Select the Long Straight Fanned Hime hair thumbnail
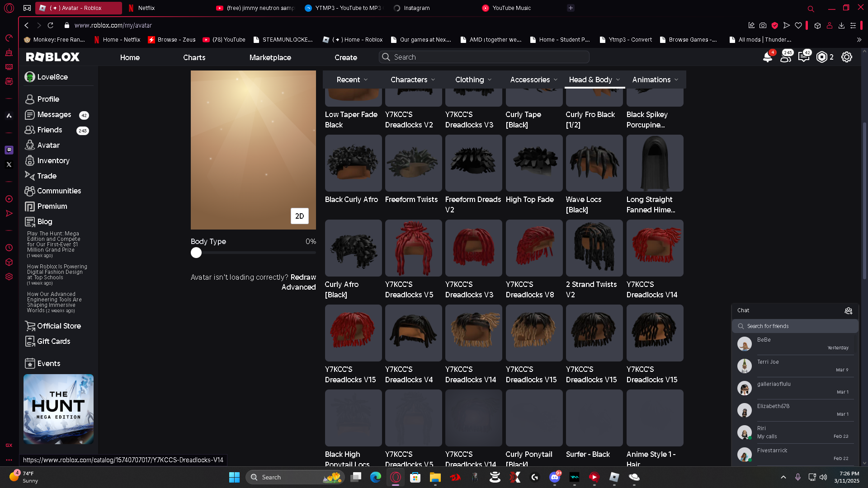The height and width of the screenshot is (488, 868). [x=655, y=163]
